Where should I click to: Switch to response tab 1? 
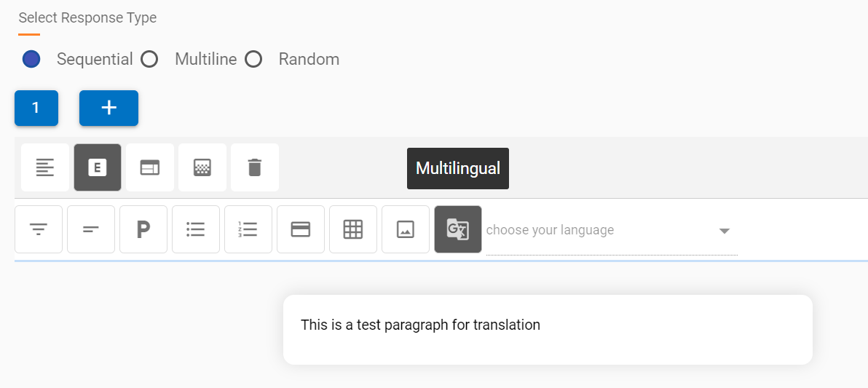[36, 108]
